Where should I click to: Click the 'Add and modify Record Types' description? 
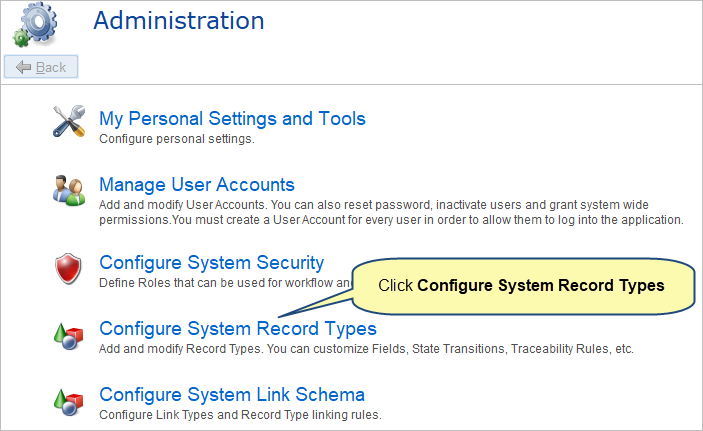[366, 349]
